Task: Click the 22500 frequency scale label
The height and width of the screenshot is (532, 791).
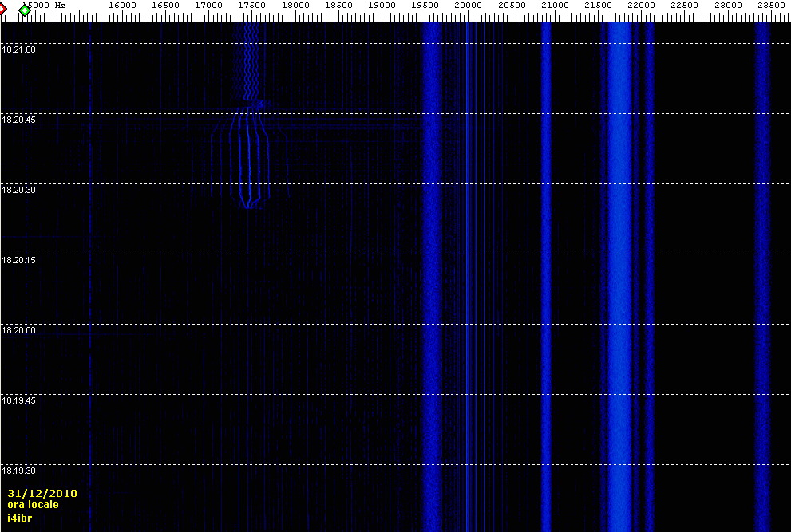Action: 685,5
